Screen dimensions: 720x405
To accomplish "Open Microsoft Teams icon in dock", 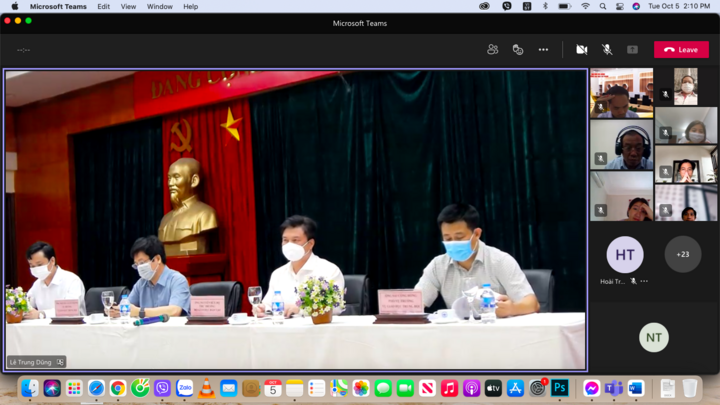I will [x=613, y=388].
